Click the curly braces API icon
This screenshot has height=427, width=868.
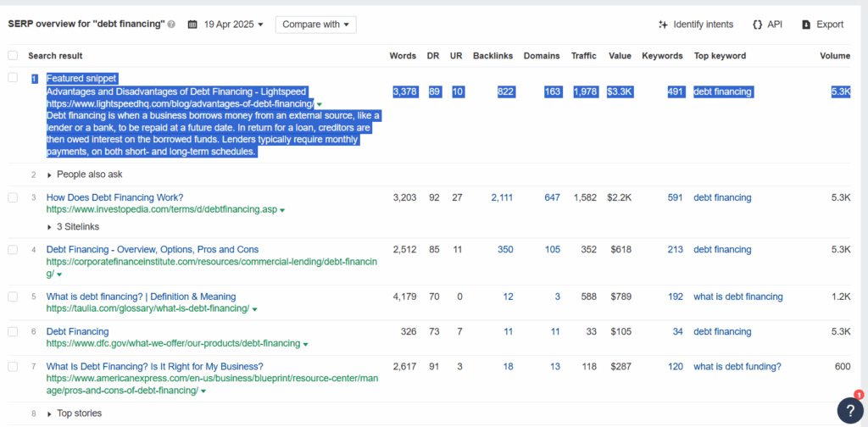pyautogui.click(x=757, y=25)
